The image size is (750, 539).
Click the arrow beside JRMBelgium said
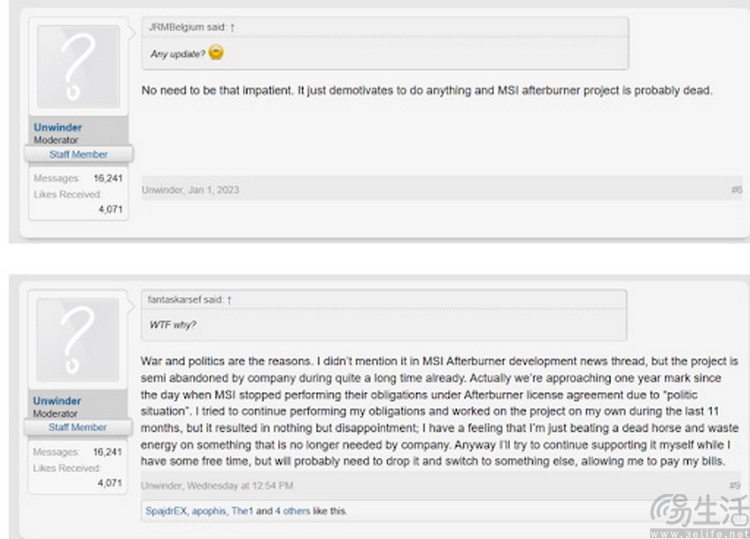(232, 28)
